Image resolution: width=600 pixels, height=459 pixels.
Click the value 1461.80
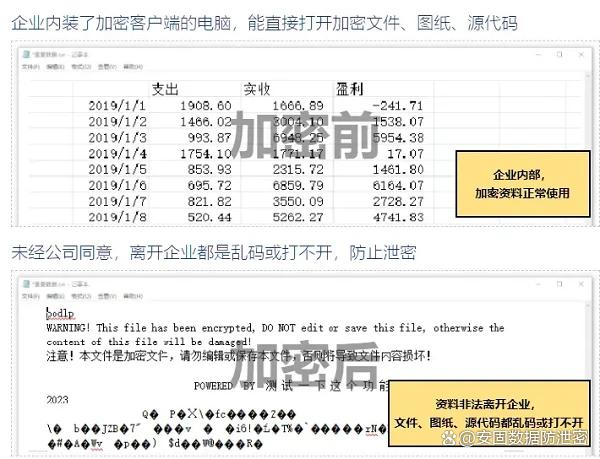point(398,169)
